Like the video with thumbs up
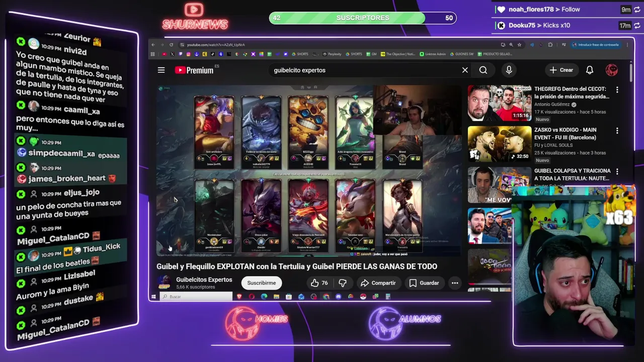 pos(319,283)
